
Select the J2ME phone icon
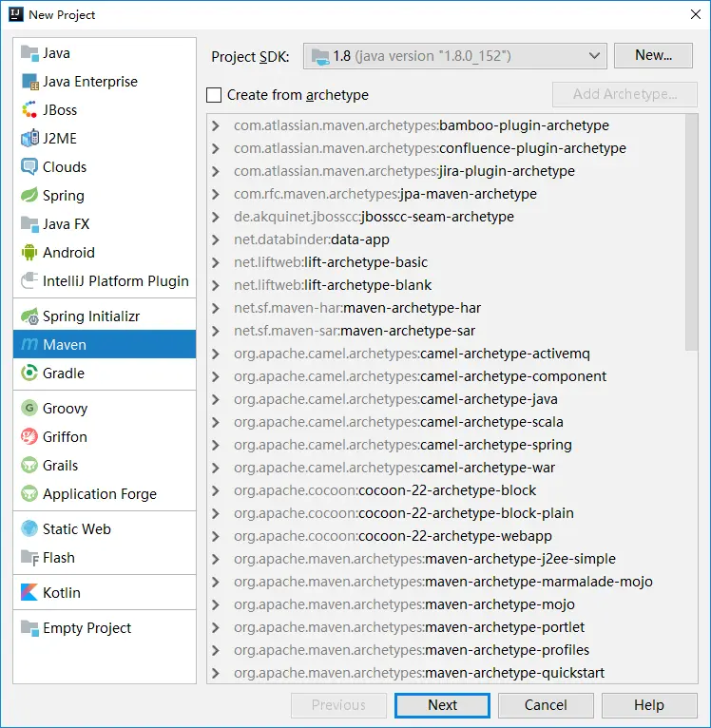point(29,139)
